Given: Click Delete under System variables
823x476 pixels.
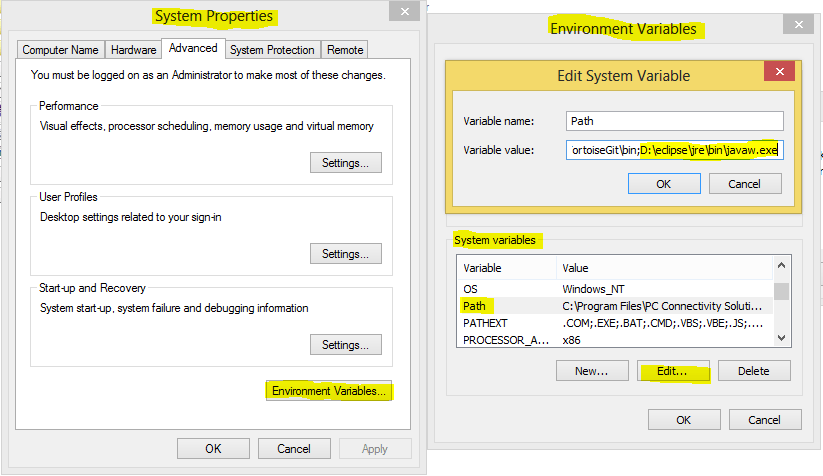Looking at the screenshot, I should click(754, 371).
